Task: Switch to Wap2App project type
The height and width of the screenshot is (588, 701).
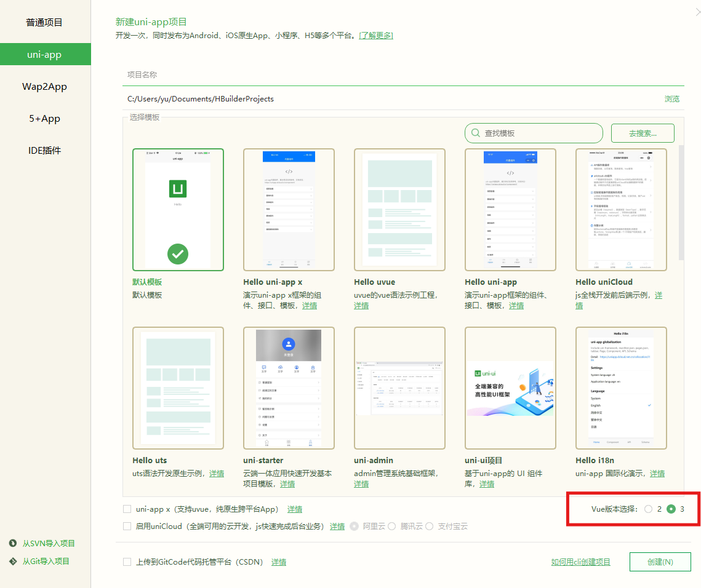Action: [x=44, y=87]
